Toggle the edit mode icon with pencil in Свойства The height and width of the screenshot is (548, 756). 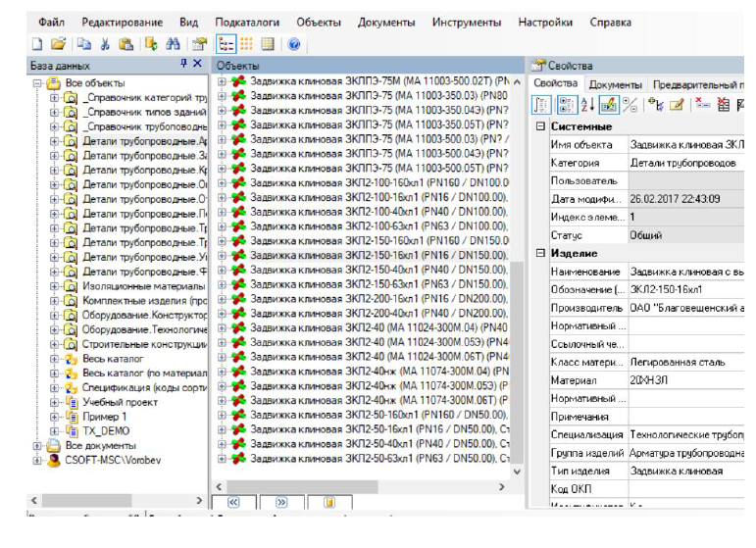(x=609, y=104)
